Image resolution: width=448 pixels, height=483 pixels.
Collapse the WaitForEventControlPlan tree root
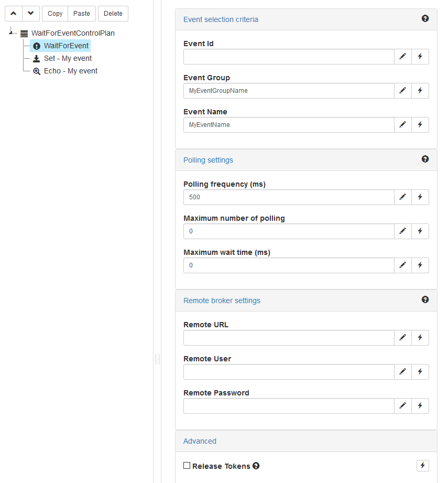pos(11,31)
